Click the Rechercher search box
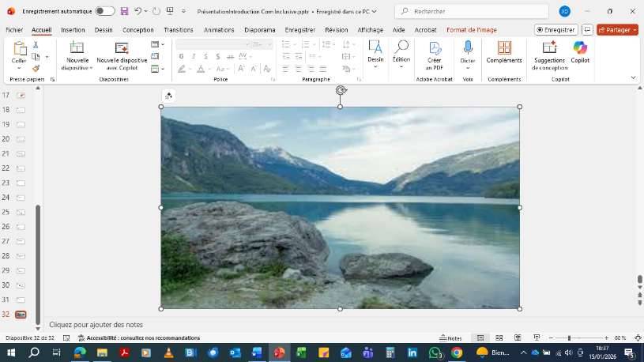Viewport: 644px width, 362px height. [x=472, y=11]
